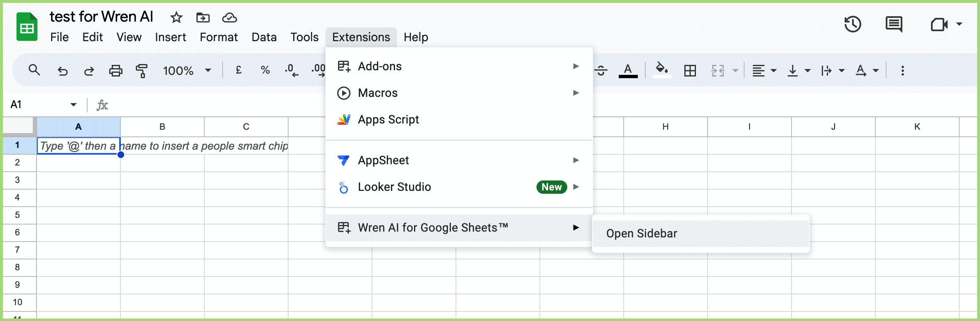This screenshot has height=321, width=980.
Task: Open the Edit menu
Action: (x=93, y=37)
